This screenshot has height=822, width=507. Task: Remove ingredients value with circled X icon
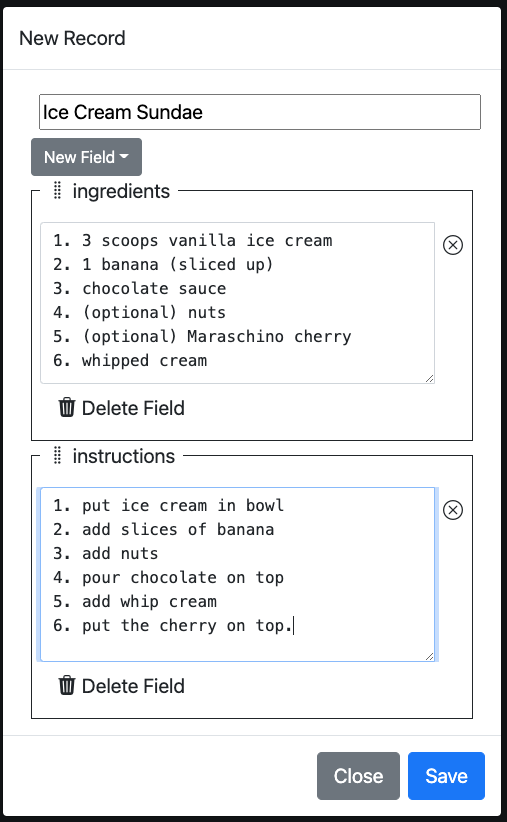point(453,245)
